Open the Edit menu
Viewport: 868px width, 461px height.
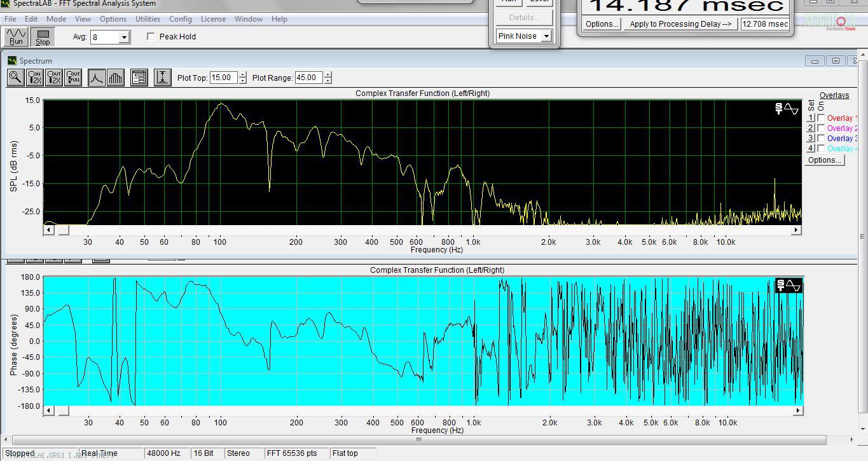coord(31,19)
